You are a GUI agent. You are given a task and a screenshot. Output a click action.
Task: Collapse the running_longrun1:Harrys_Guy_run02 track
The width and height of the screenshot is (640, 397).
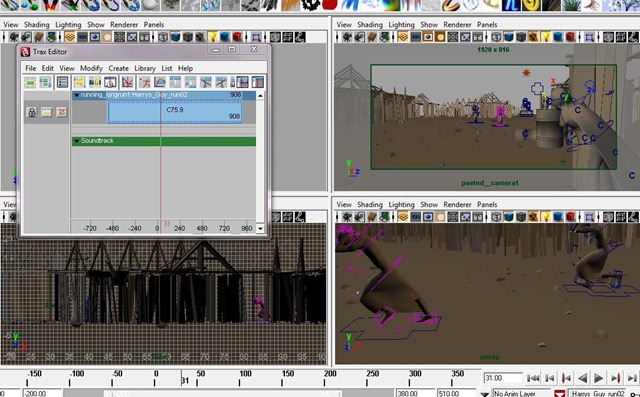pyautogui.click(x=76, y=95)
